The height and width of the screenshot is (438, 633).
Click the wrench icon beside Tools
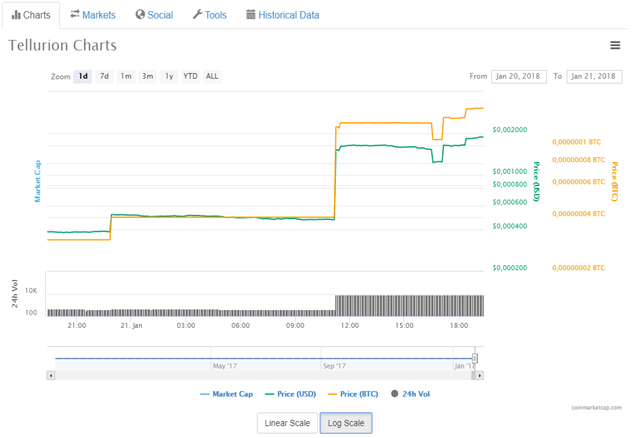197,15
